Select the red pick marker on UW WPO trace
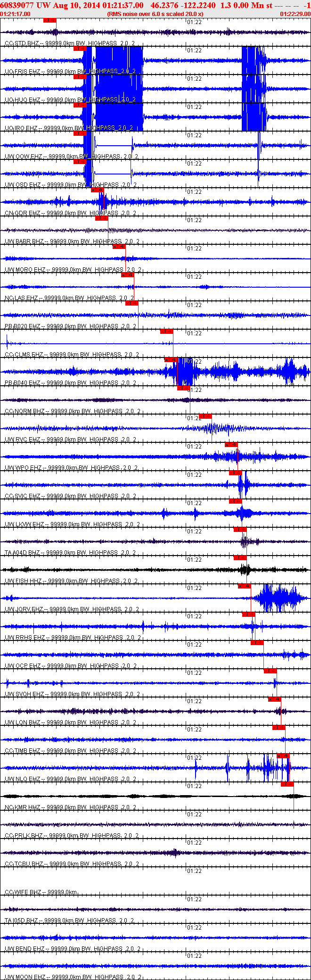The height and width of the screenshot is (980, 311). pos(231,445)
